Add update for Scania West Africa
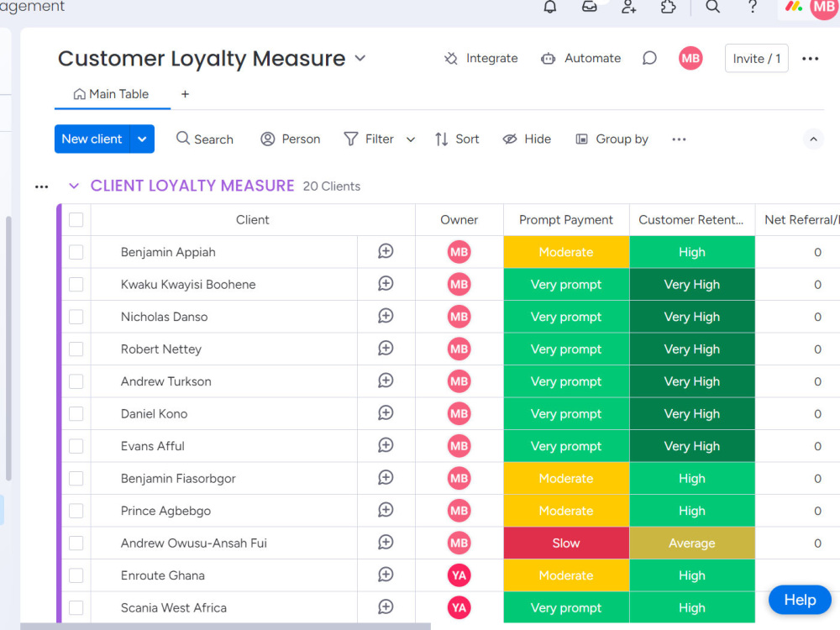 tap(386, 607)
